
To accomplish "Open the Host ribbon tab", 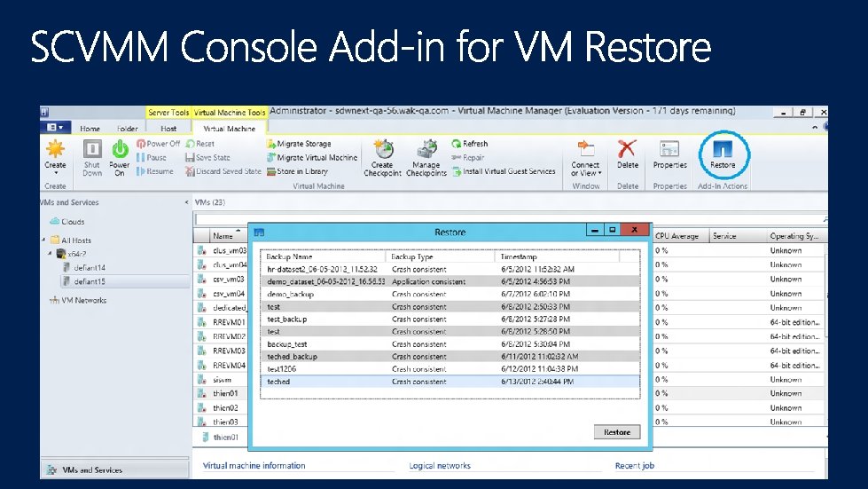I will click(x=168, y=129).
